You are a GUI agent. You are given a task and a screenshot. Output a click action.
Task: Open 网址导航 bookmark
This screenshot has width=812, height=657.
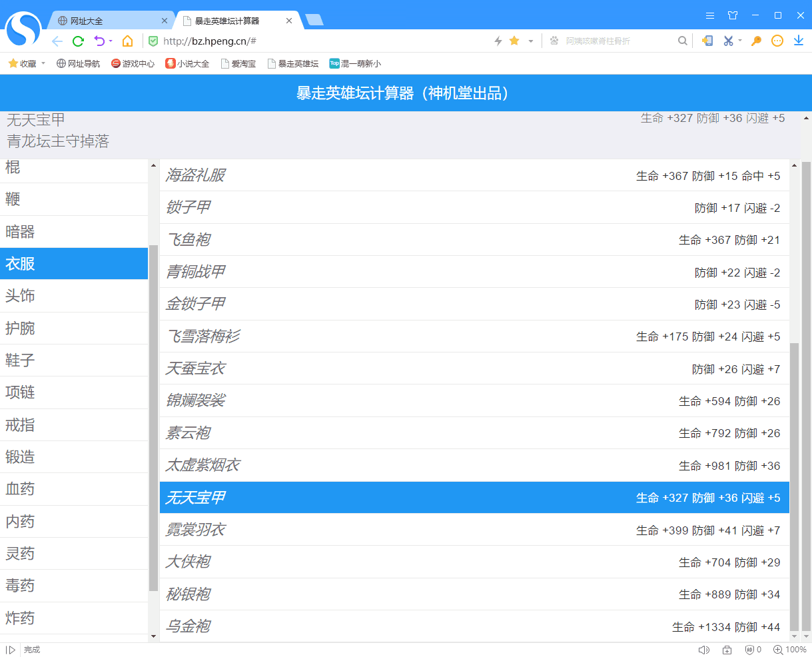78,63
